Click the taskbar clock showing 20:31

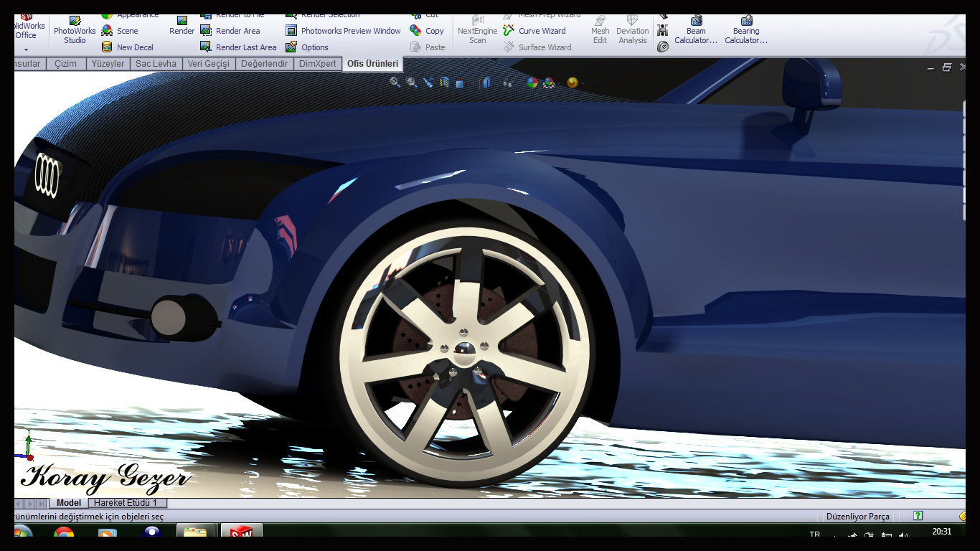click(942, 532)
